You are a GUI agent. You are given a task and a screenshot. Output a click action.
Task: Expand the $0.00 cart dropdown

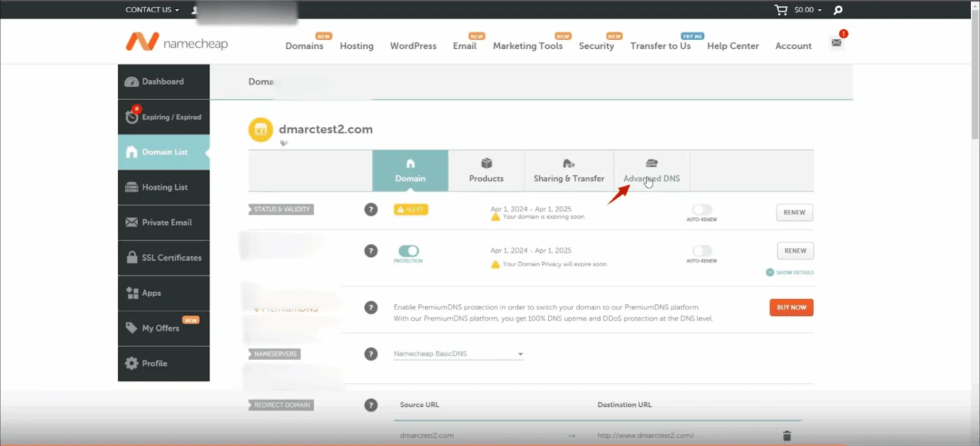(808, 10)
